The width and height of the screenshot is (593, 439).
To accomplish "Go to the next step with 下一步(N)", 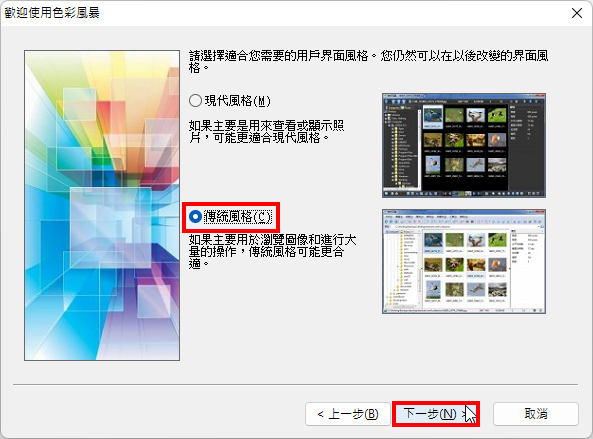I will [436, 414].
